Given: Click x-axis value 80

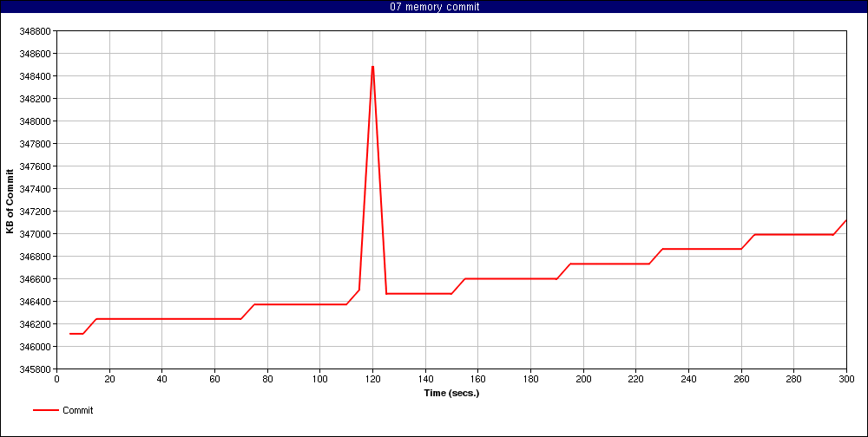Looking at the screenshot, I should click(x=267, y=379).
